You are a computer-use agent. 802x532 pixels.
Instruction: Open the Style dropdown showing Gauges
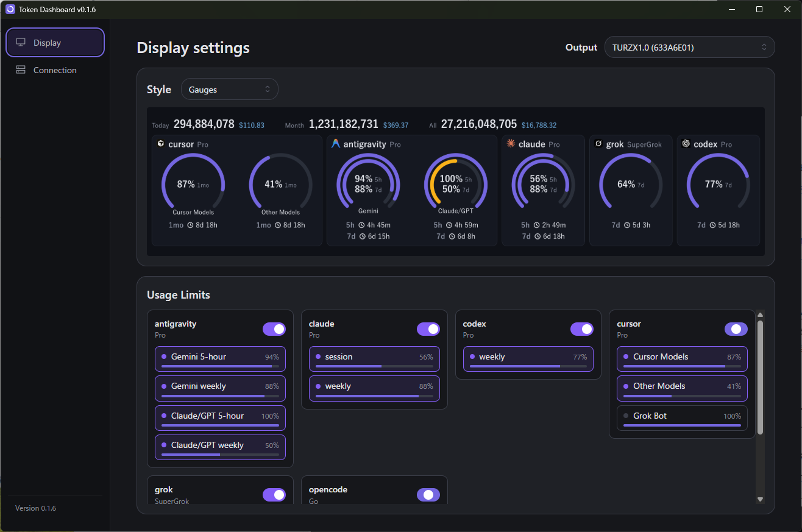230,90
